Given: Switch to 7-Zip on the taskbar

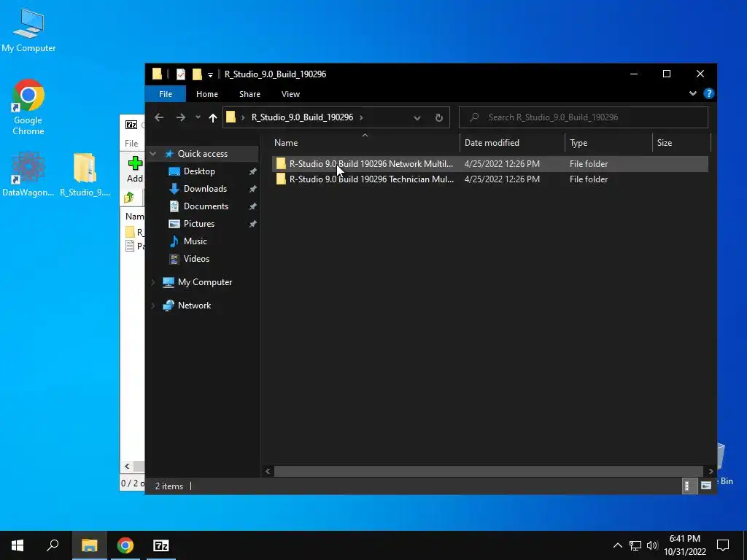Looking at the screenshot, I should (x=161, y=545).
